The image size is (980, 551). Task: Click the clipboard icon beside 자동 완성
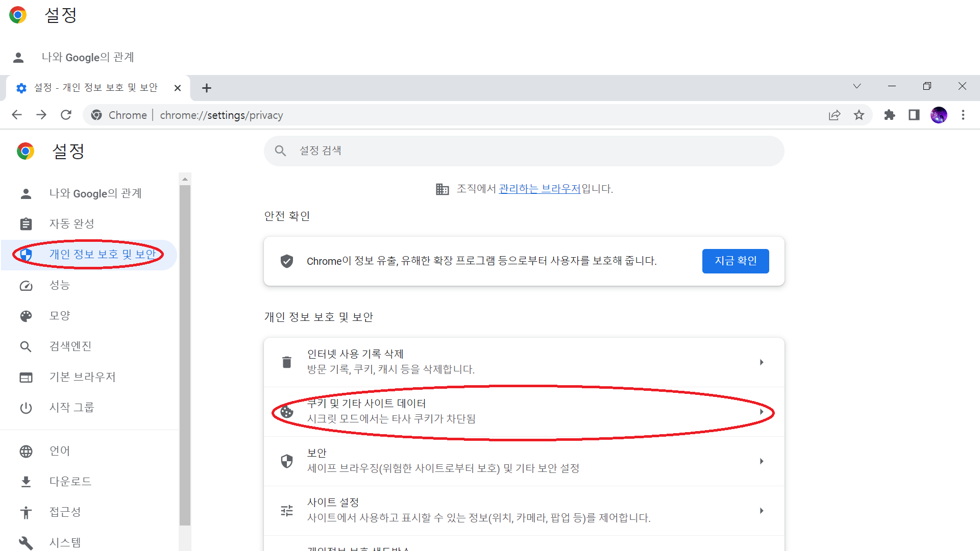point(26,224)
